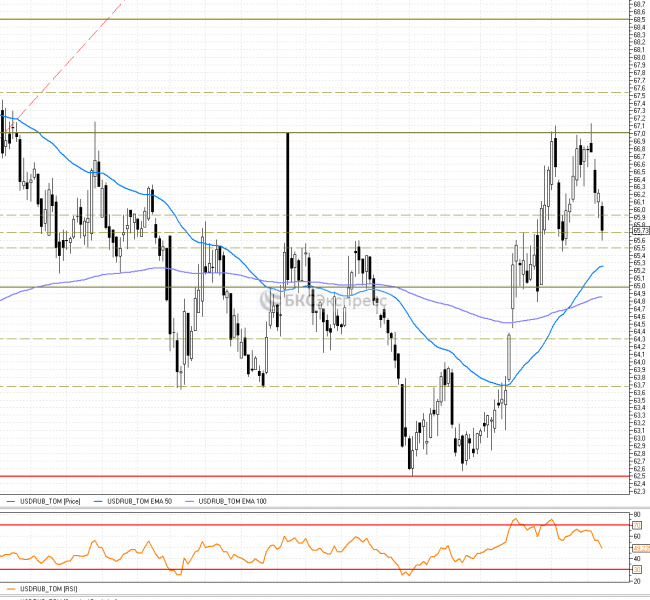The height and width of the screenshot is (600, 650).
Task: Click the tall black candle spiking to 67.0
Action: click(x=288, y=200)
